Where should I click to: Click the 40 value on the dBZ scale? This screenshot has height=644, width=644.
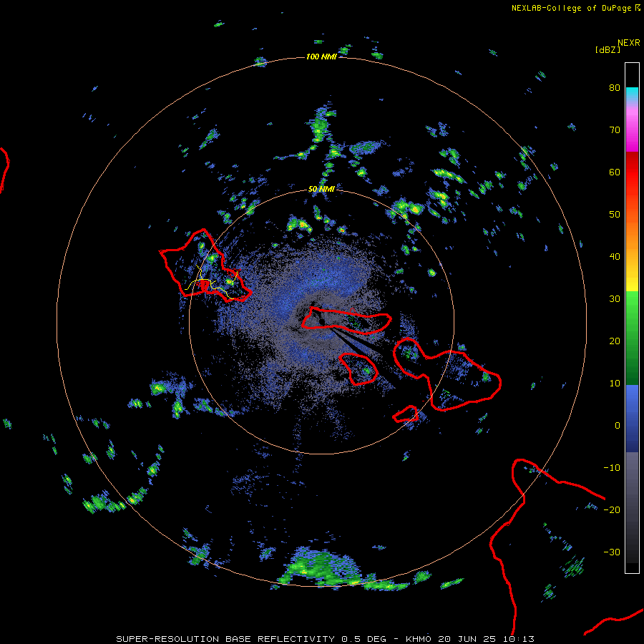point(615,257)
